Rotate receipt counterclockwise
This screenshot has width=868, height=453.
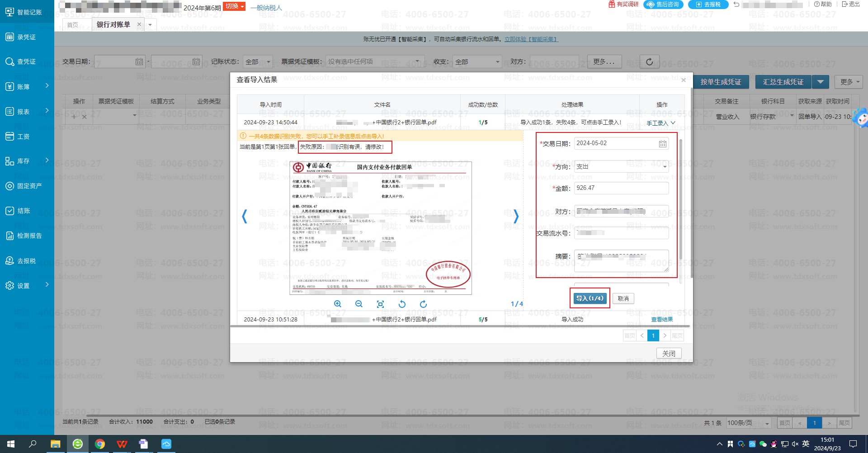[402, 304]
